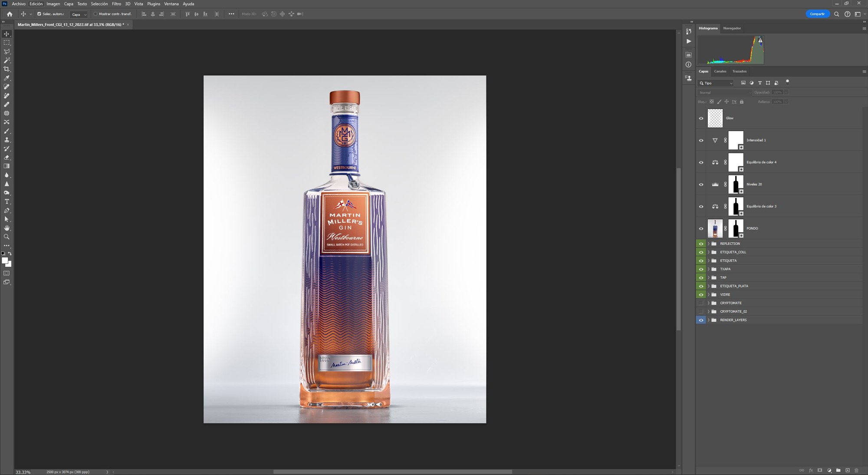Image resolution: width=868 pixels, height=475 pixels.
Task: Open the Info panel icon
Action: click(689, 65)
